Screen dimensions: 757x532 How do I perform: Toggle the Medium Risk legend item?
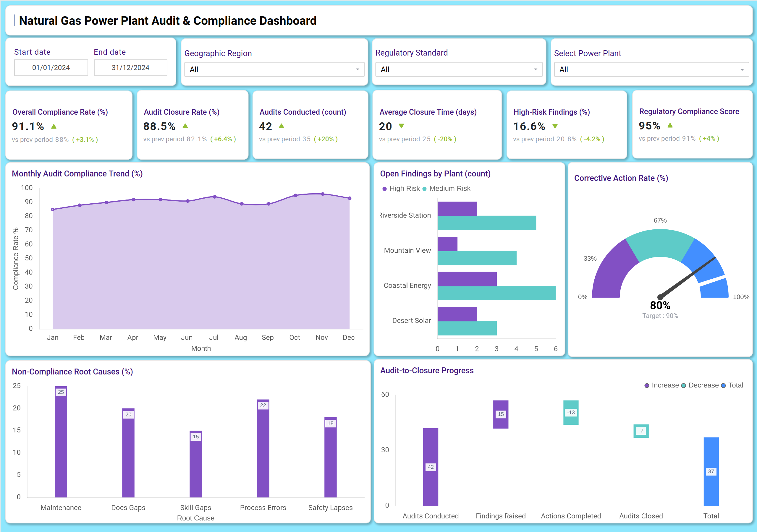click(x=447, y=189)
